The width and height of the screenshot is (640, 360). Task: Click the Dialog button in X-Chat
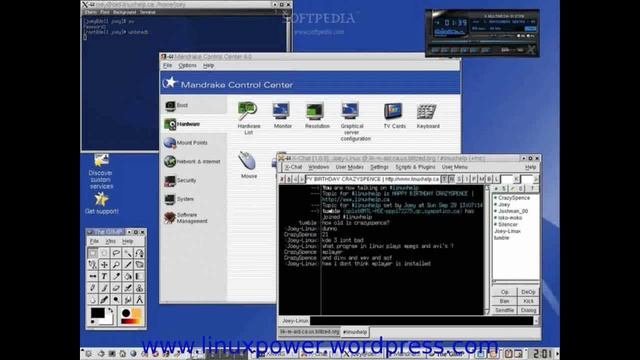tap(528, 310)
